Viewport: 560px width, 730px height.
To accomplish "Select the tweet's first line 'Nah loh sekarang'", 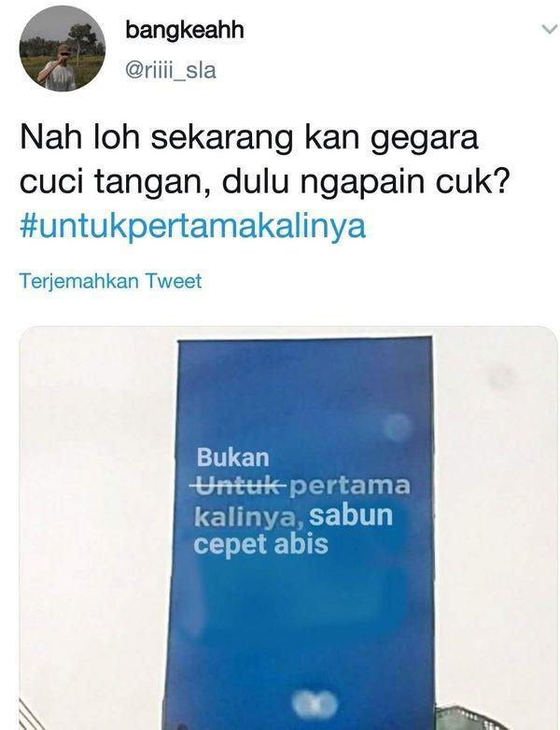I will 157,138.
